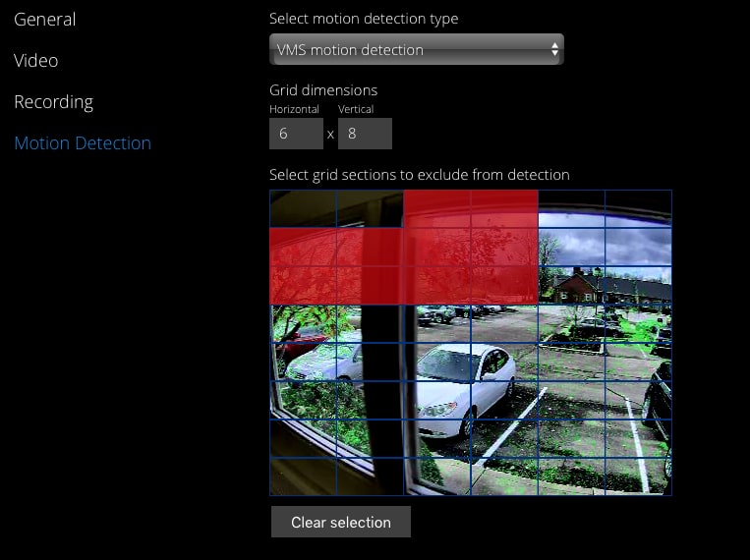Open the General settings section
This screenshot has width=750, height=560.
[44, 20]
